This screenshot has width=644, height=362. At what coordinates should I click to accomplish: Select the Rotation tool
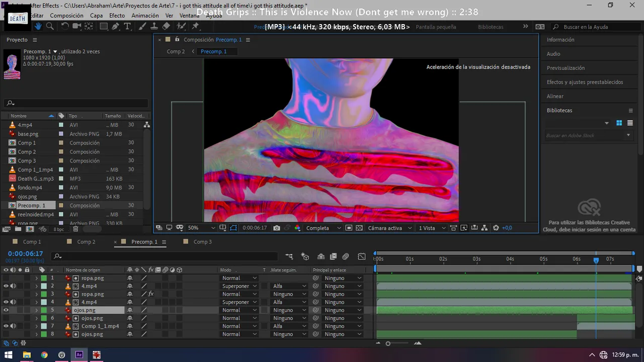click(x=65, y=27)
